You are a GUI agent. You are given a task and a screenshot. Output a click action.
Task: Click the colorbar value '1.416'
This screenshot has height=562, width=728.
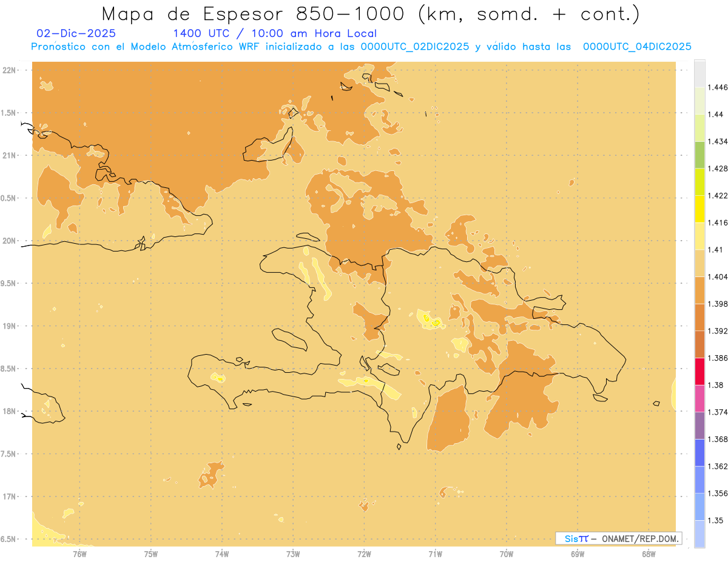click(719, 222)
